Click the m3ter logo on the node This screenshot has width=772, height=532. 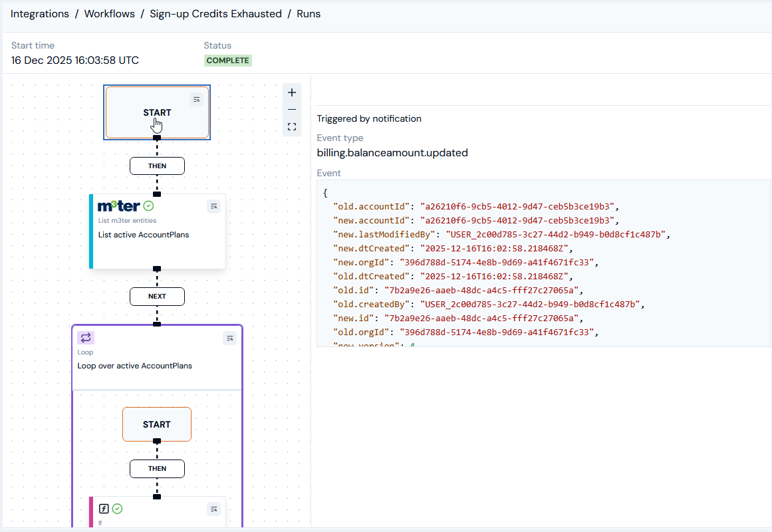[118, 206]
